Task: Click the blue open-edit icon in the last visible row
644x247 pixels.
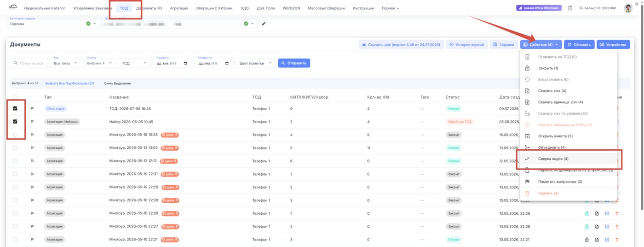Action: point(607,240)
